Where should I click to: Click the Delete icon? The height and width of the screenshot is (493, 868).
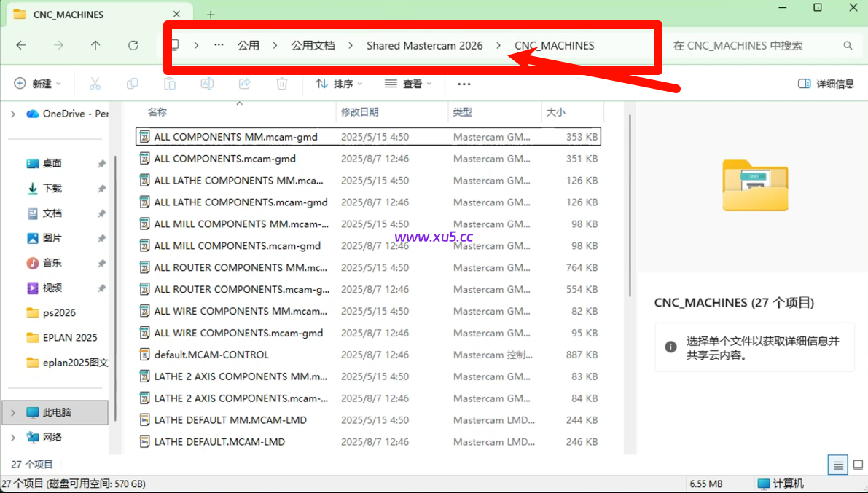(282, 84)
